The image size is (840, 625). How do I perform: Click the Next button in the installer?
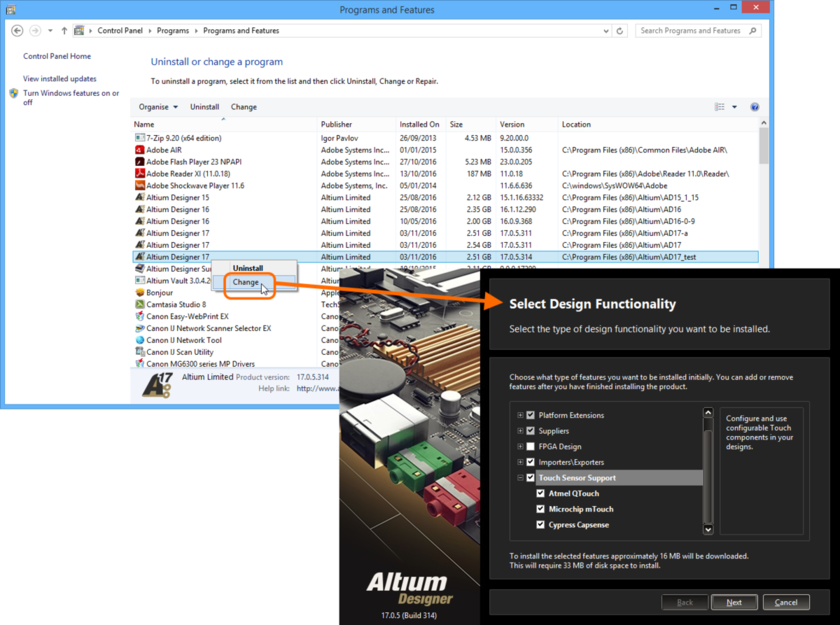click(735, 602)
